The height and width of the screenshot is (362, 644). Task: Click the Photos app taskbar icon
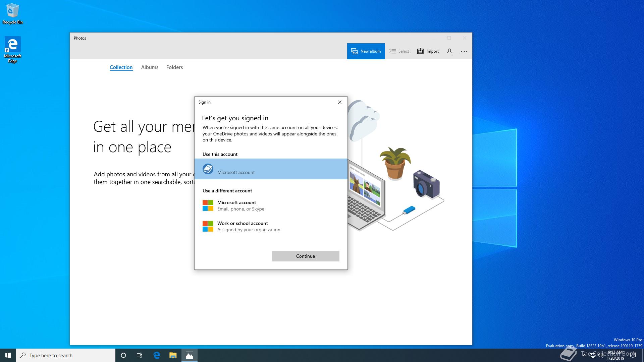tap(190, 355)
